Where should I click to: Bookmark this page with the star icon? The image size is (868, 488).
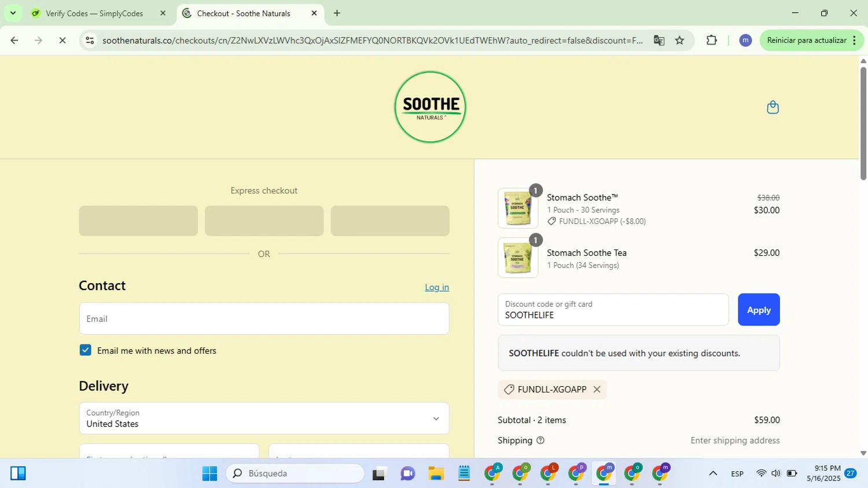(679, 41)
